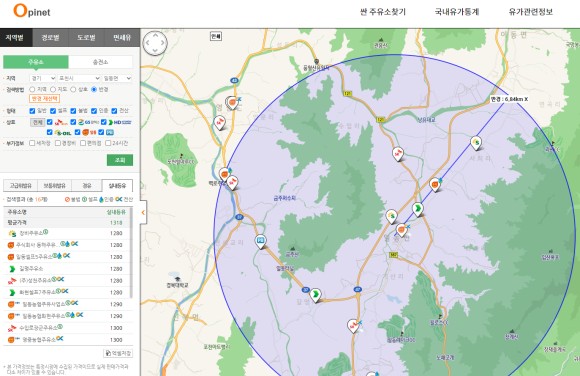Select the blue square station marker on Route 87
The width and height of the screenshot is (580, 376).
(x=261, y=241)
